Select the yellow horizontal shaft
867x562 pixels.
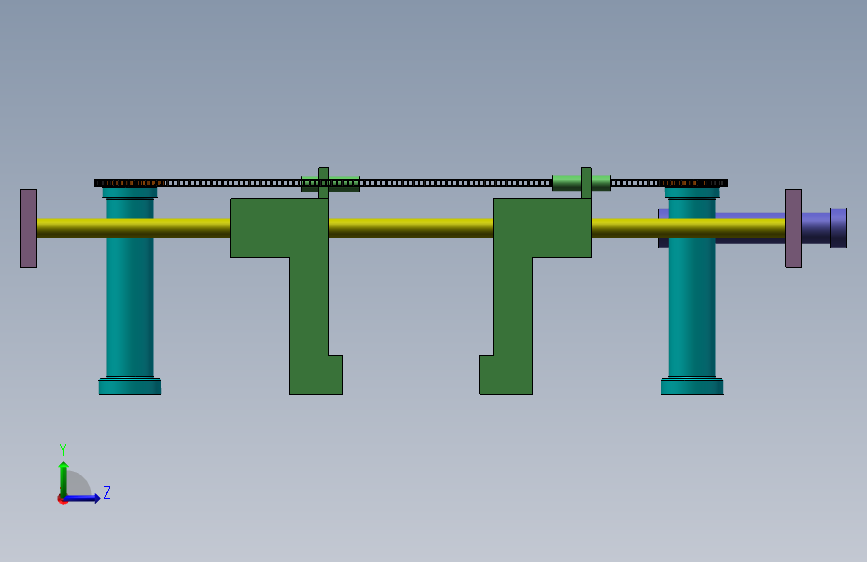point(411,228)
